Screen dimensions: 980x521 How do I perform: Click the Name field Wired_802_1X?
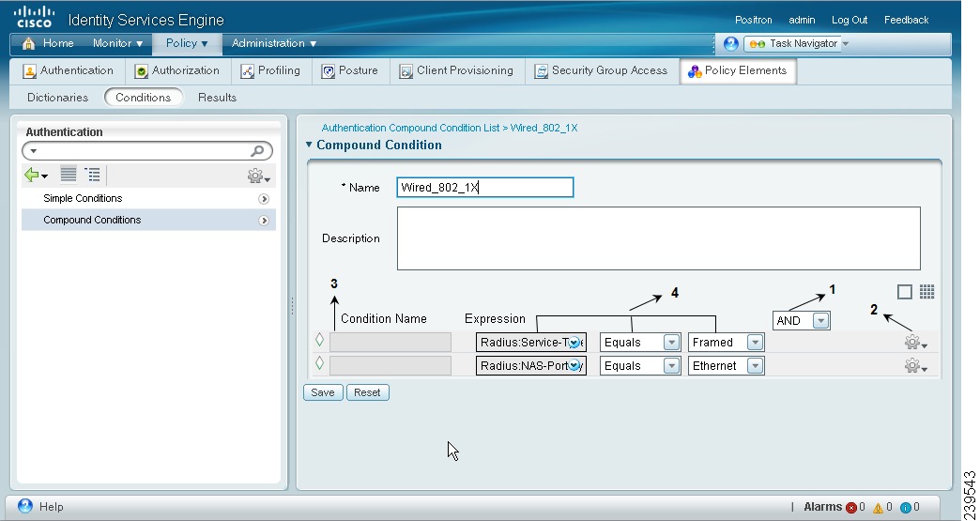tap(485, 188)
